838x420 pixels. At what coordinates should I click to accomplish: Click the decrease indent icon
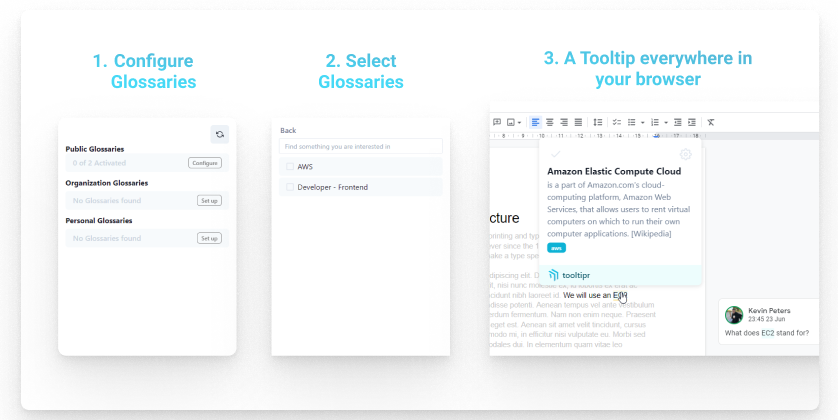click(678, 122)
